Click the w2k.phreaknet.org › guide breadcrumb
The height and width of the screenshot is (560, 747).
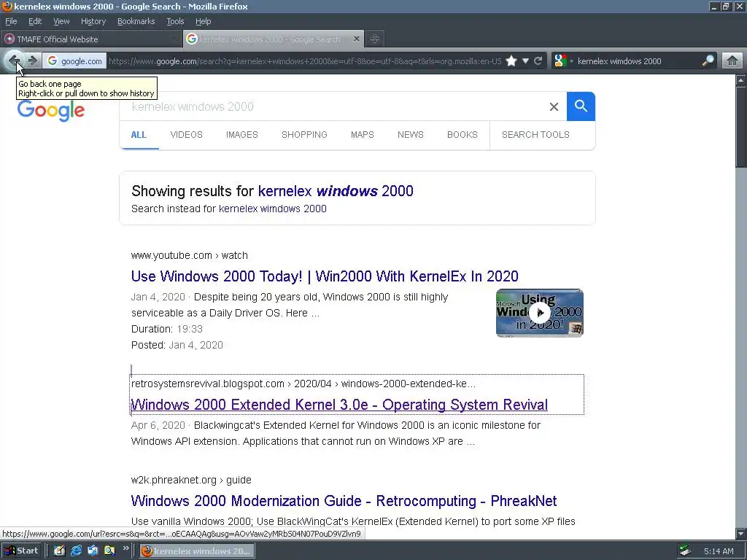[x=191, y=480]
